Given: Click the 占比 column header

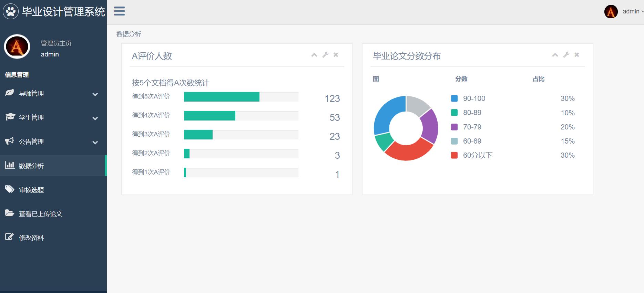Looking at the screenshot, I should [x=539, y=79].
